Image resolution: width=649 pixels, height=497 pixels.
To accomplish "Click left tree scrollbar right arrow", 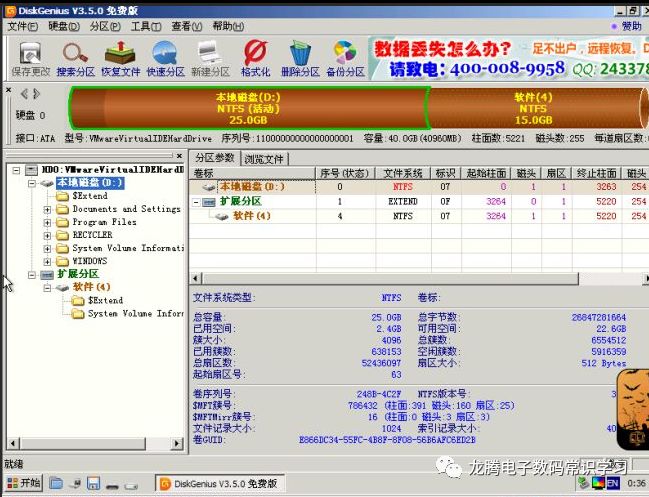I will click(177, 444).
